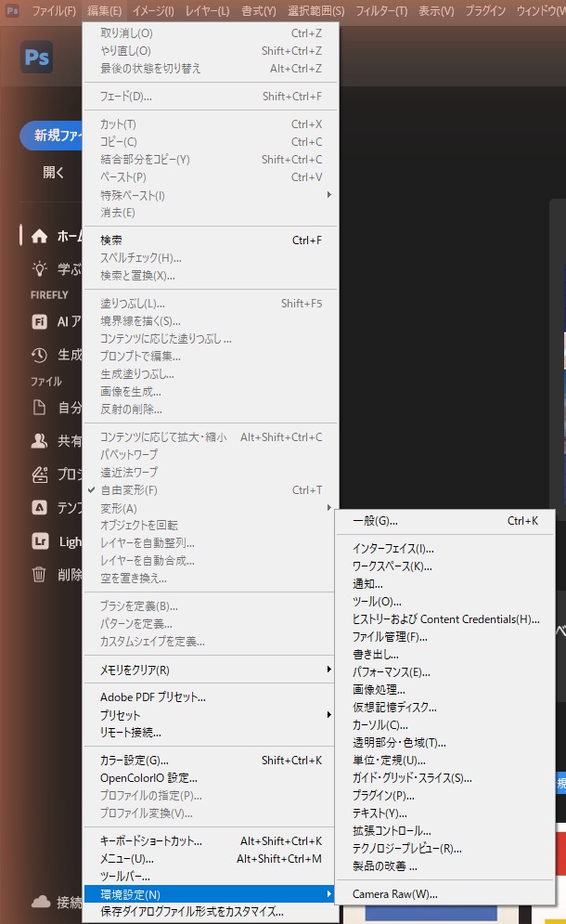The height and width of the screenshot is (924, 566).
Task: Expand the 変形(A) submenu
Action: coord(211,508)
